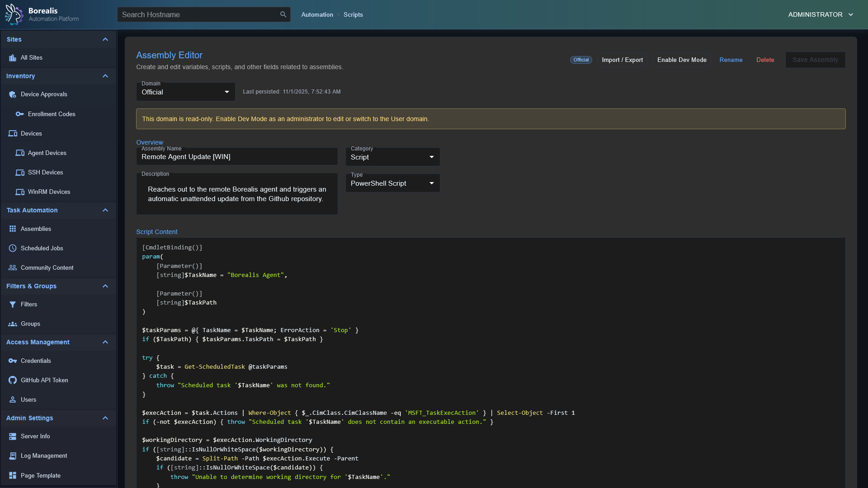Open the Credentials key icon
The width and height of the screenshot is (868, 488).
[12, 361]
